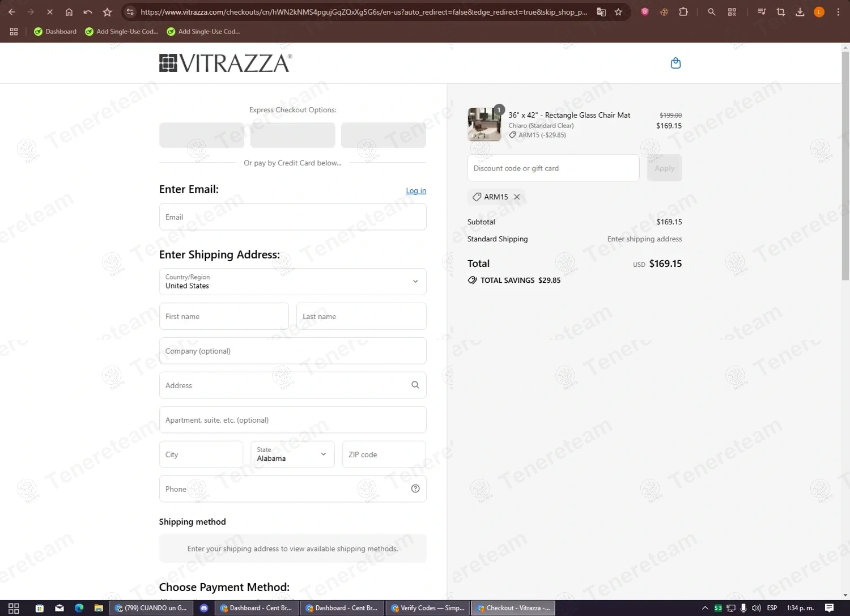
Task: Click the page vertical scrollbar
Action: pos(845,165)
